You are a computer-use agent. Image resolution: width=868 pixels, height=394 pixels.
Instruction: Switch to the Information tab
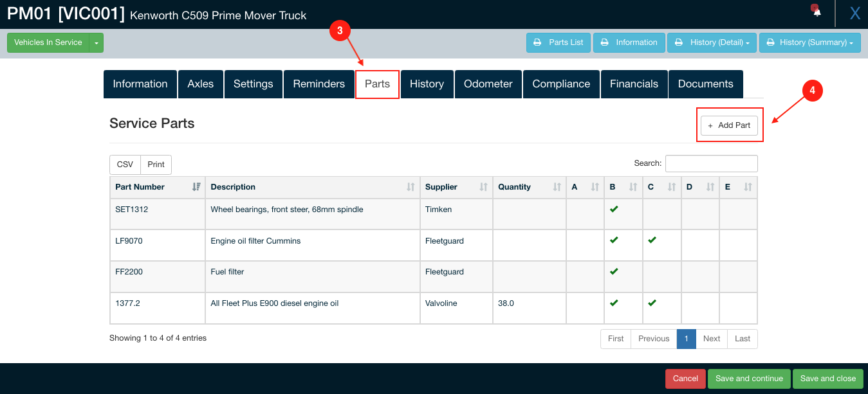(140, 84)
